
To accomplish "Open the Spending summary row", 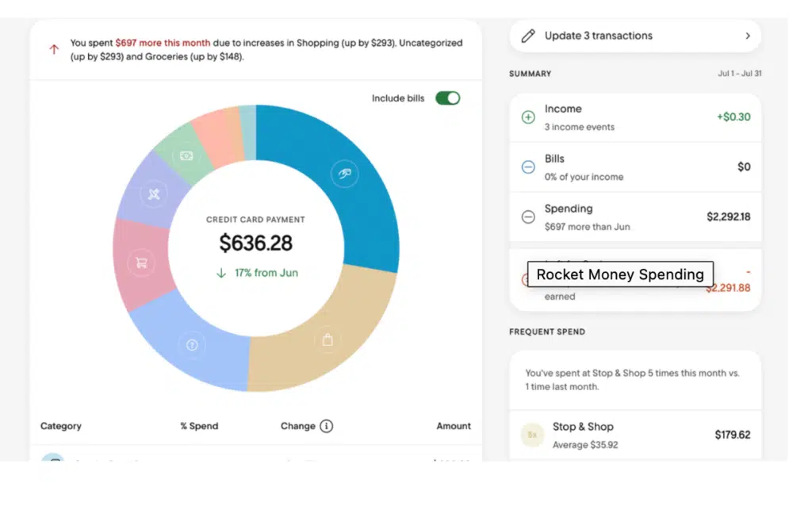I will 634,217.
